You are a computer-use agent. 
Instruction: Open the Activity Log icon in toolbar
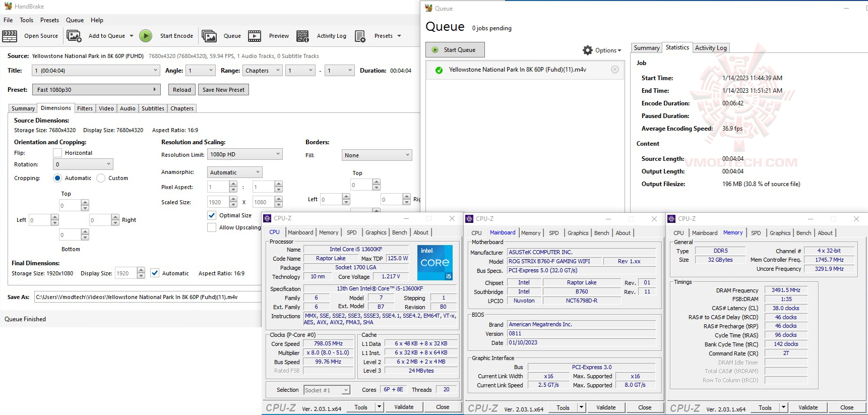tap(302, 36)
